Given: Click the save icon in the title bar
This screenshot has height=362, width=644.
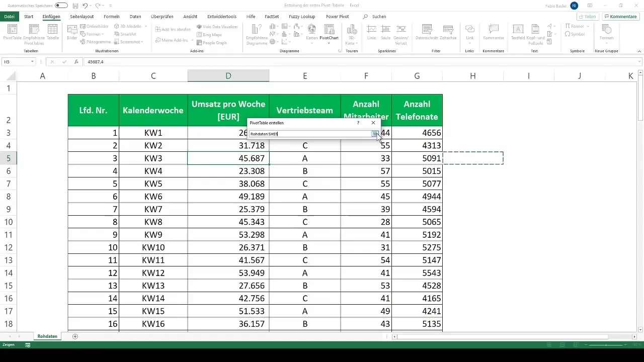Looking at the screenshot, I should (x=75, y=6).
